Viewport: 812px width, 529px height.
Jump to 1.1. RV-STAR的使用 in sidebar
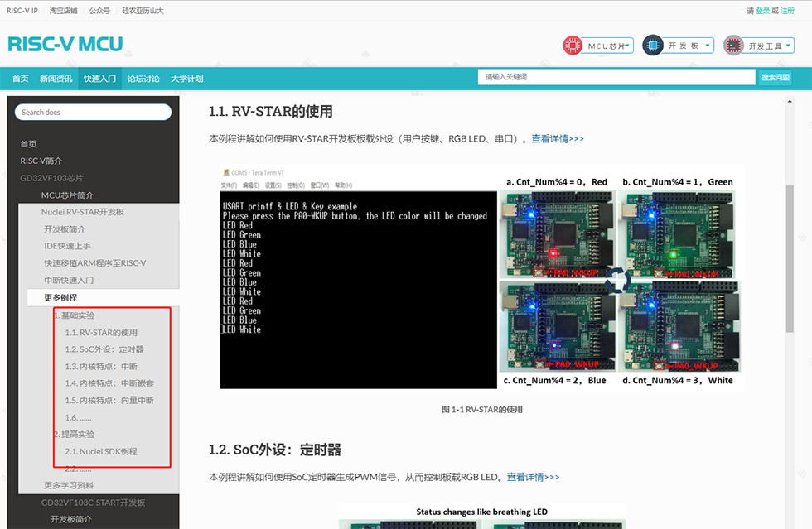pos(101,332)
